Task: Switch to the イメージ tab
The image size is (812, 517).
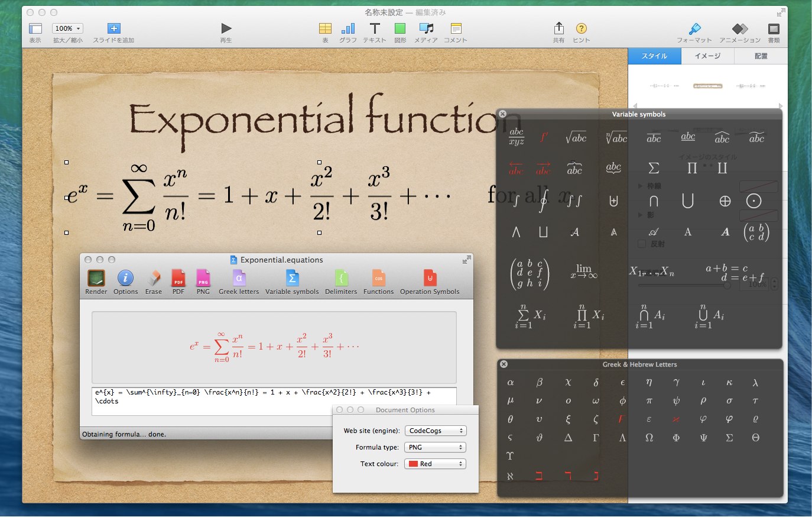Action: (707, 56)
